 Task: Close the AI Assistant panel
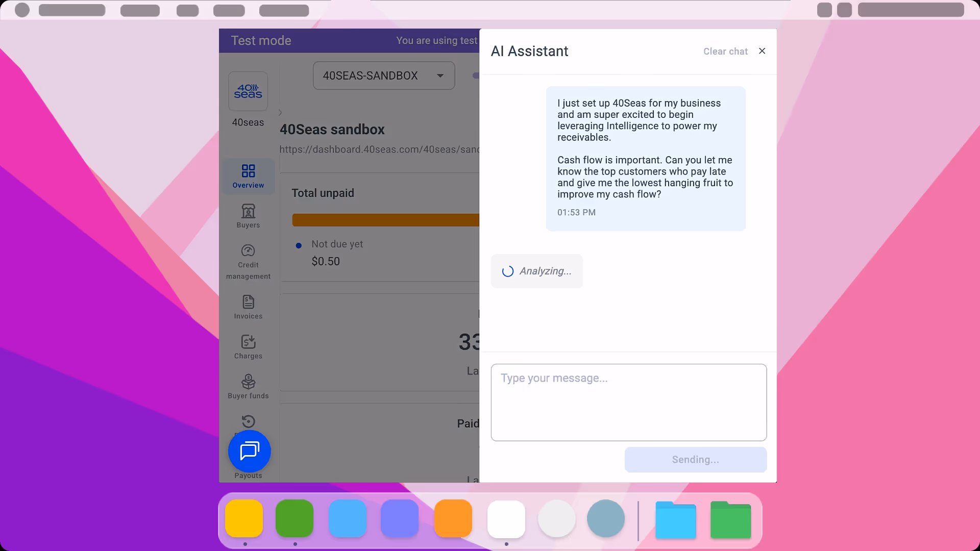(762, 51)
